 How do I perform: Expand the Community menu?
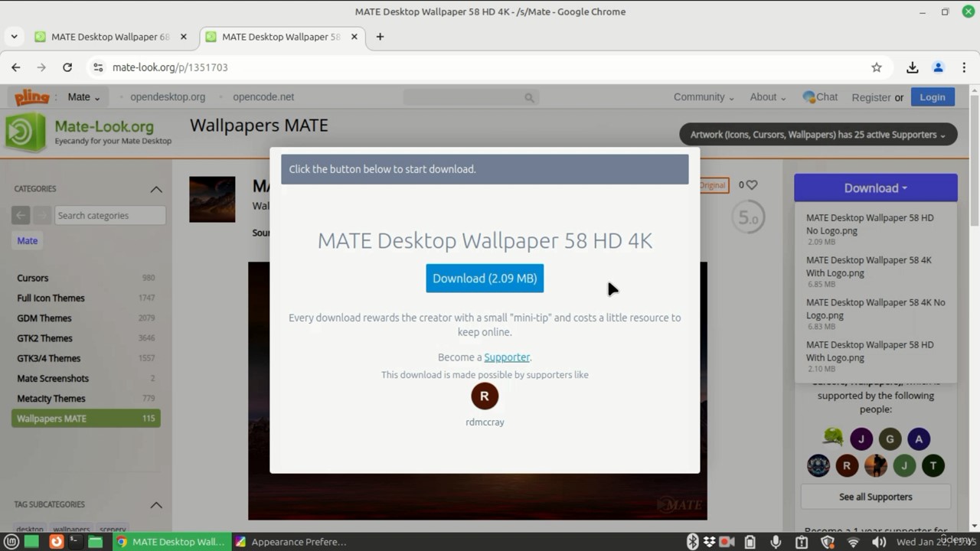coord(704,97)
